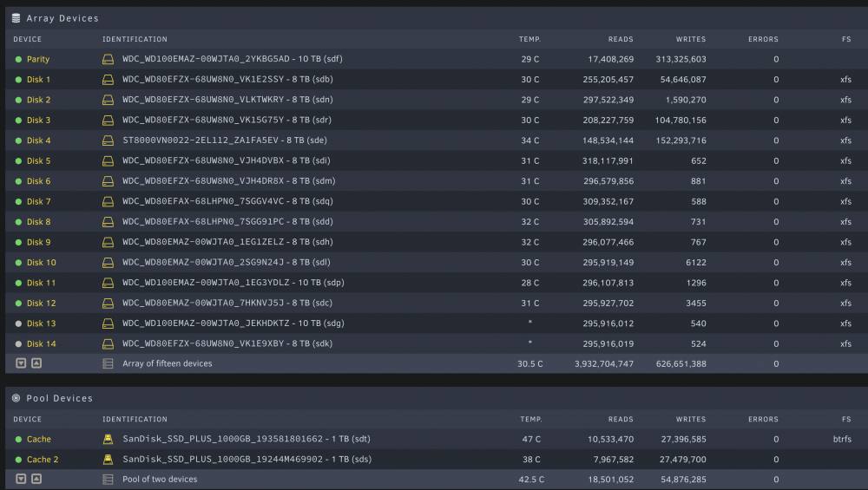868x490 pixels.
Task: Click the Array Devices section icon
Action: tap(16, 18)
